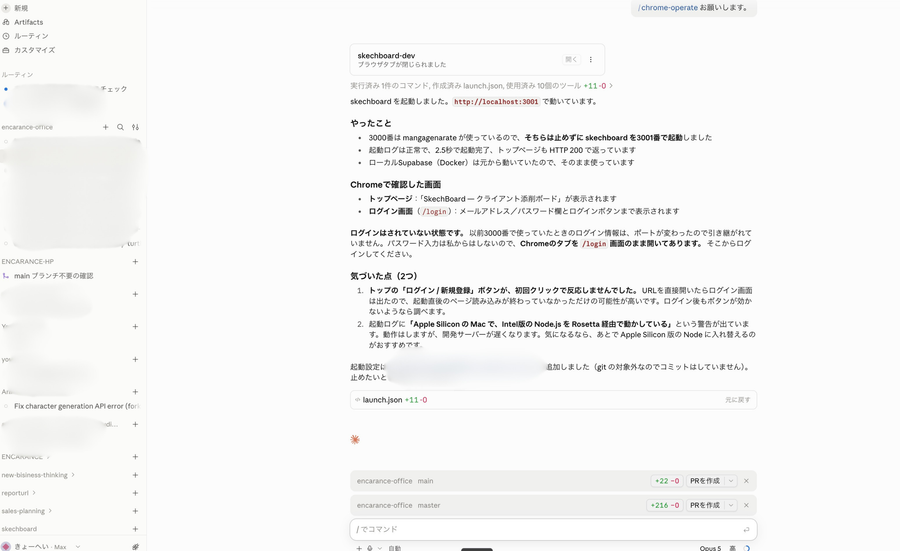Click PRを作成 for encarance-office main
This screenshot has width=900, height=551.
[705, 481]
